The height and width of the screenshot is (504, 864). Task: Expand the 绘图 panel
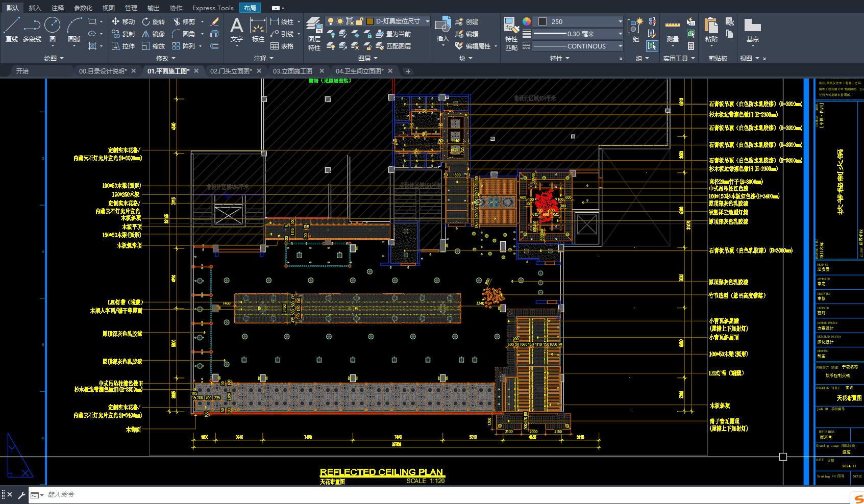54,58
